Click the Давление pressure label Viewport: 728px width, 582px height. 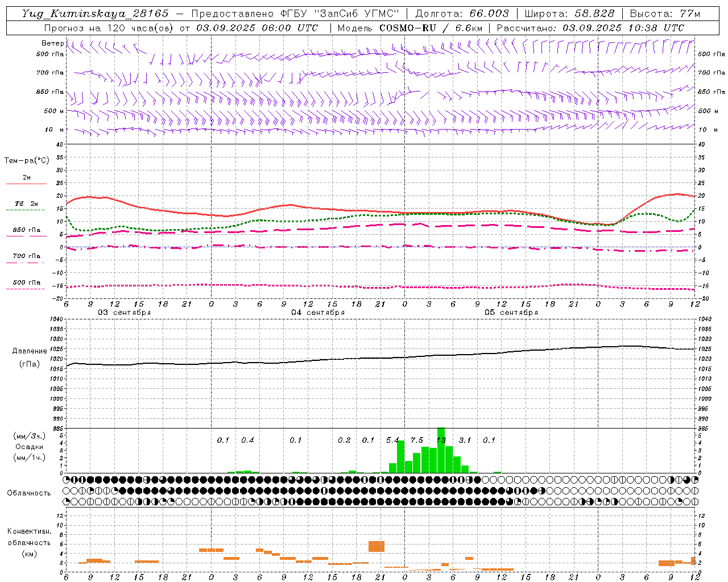pyautogui.click(x=30, y=351)
